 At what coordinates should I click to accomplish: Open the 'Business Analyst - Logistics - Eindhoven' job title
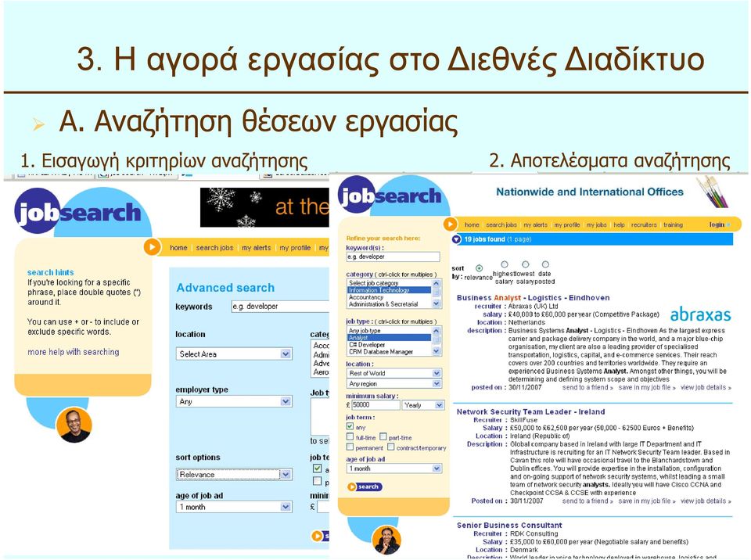point(533,297)
